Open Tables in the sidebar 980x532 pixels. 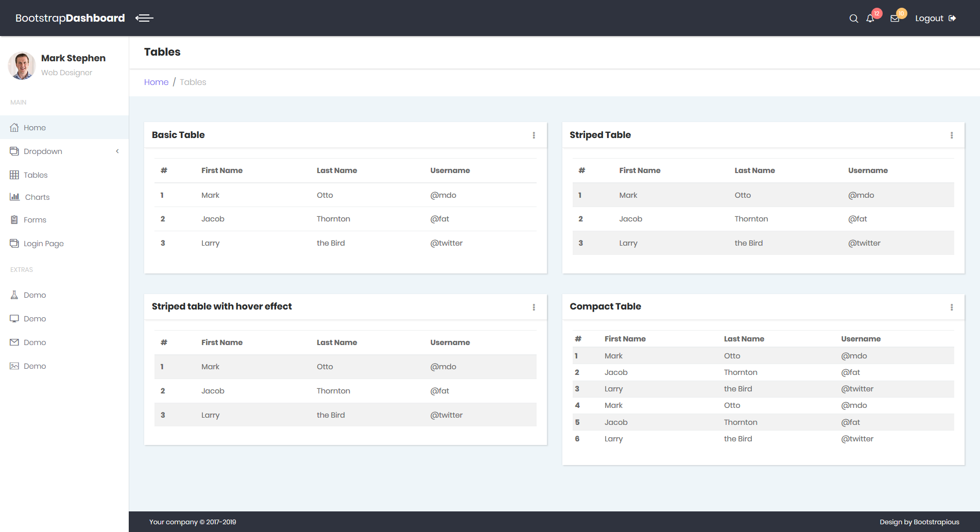[36, 175]
